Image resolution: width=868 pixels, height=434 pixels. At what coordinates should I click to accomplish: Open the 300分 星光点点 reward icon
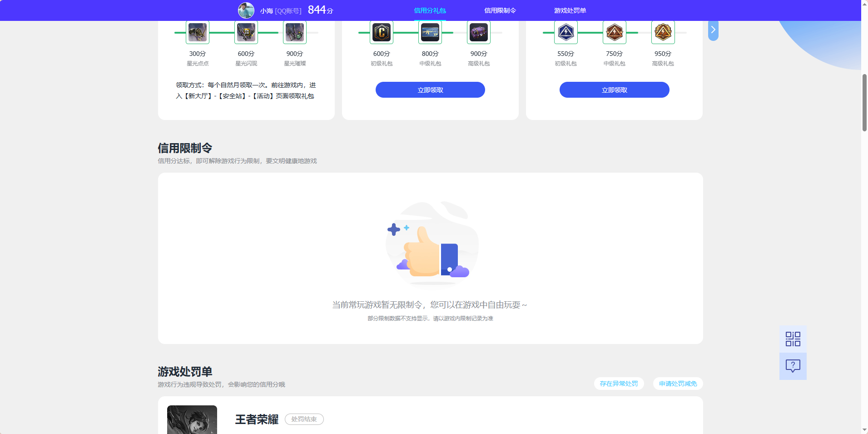point(198,32)
